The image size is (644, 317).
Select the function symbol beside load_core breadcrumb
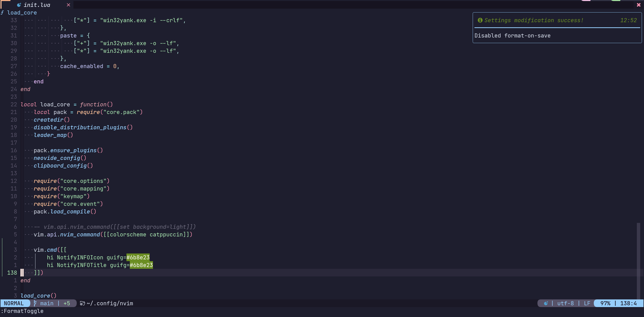tap(3, 12)
